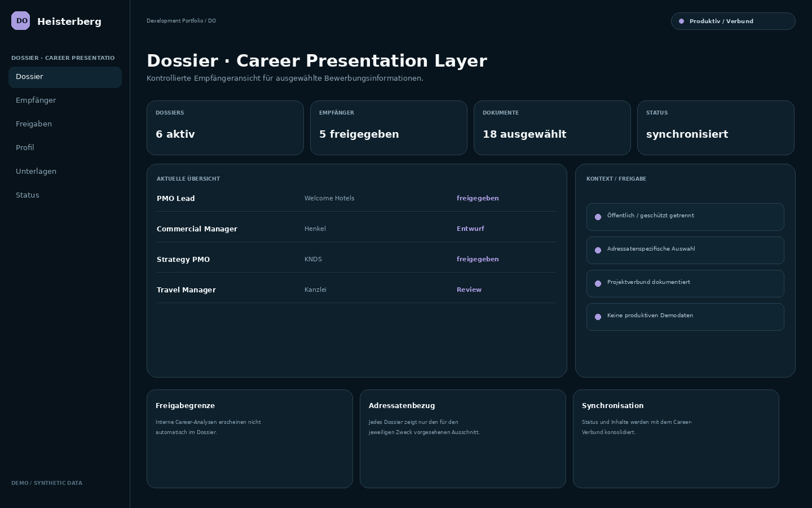Image resolution: width=812 pixels, height=508 pixels.
Task: Click the Heisterberg brand name
Action: click(x=69, y=21)
